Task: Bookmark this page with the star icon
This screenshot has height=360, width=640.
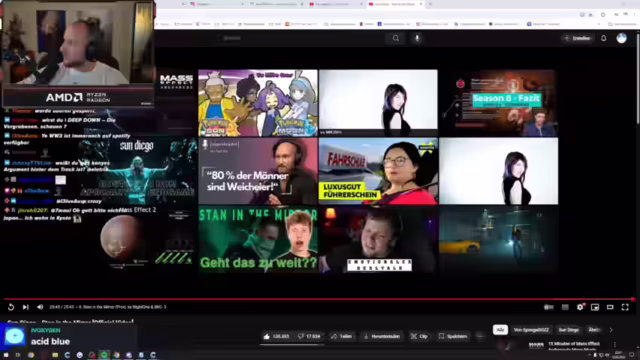Action: point(590,15)
